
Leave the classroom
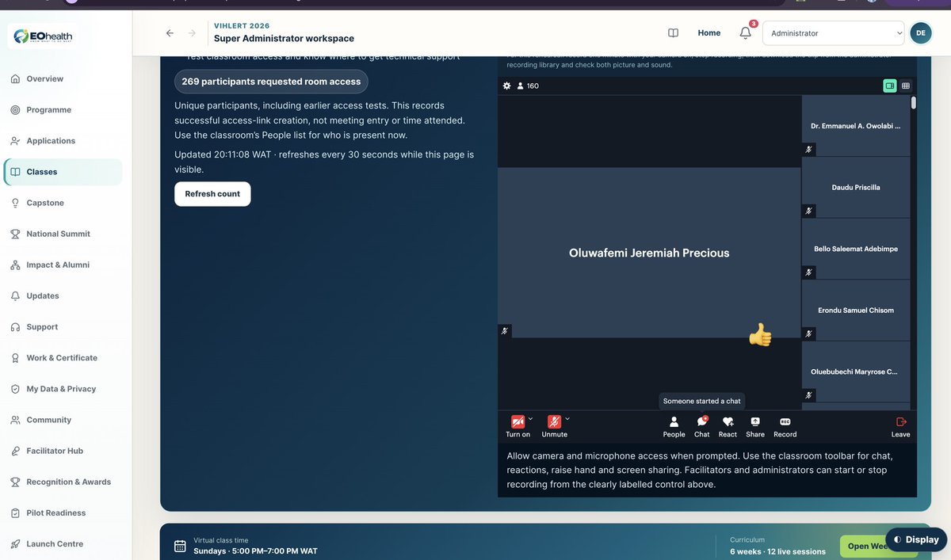pos(901,426)
